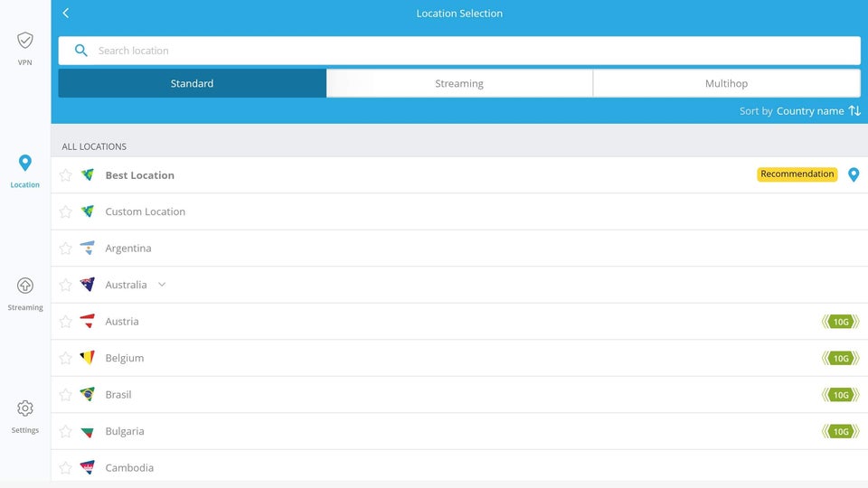Image resolution: width=868 pixels, height=488 pixels.
Task: Expand the Australia server list chevron
Action: click(162, 285)
